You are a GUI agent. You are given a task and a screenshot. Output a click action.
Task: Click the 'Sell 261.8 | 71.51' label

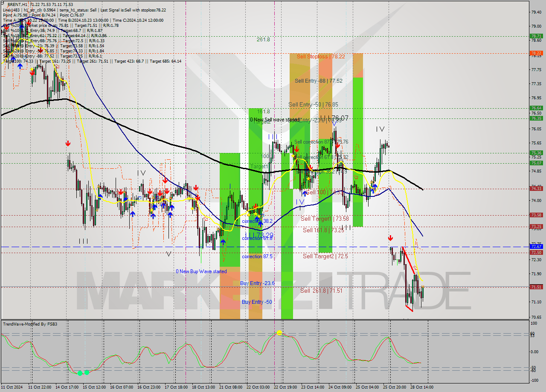coord(321,291)
